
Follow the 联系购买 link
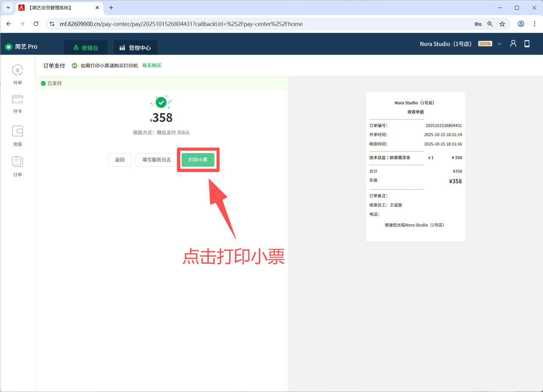pos(152,66)
